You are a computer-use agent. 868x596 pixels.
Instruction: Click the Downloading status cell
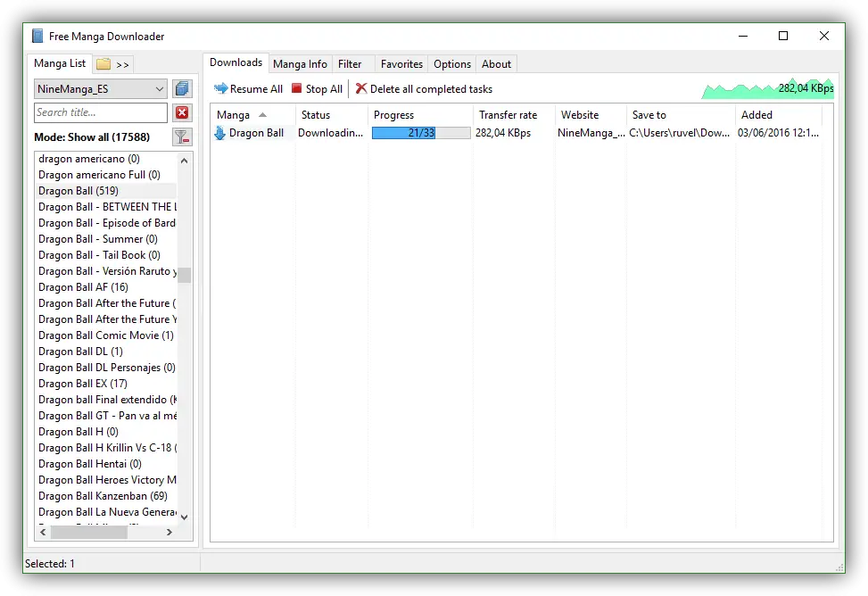(x=330, y=133)
